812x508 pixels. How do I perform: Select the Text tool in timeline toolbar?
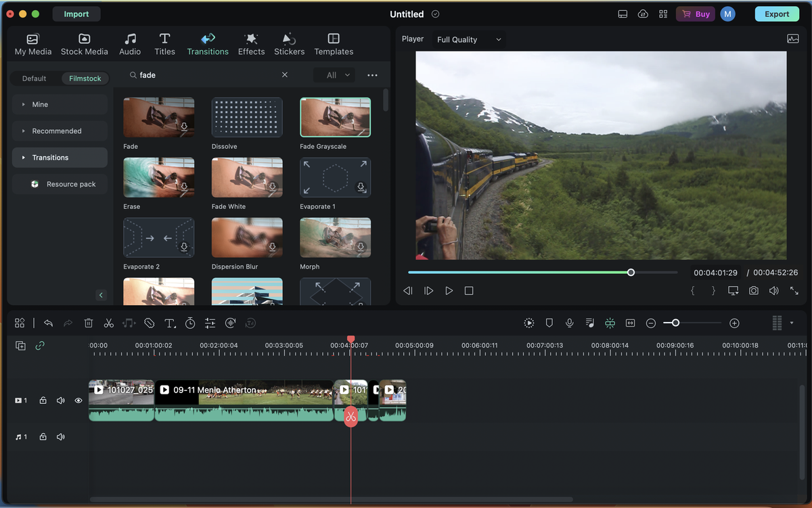[169, 323]
